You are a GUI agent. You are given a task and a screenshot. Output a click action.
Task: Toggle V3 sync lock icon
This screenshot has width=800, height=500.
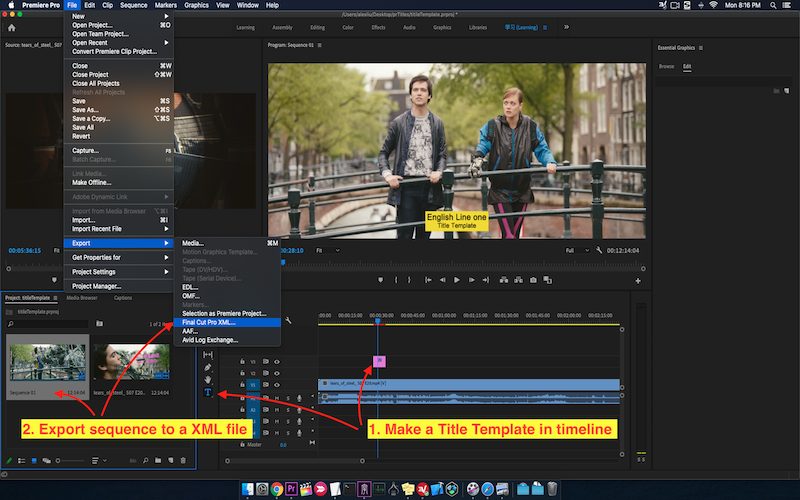(x=266, y=362)
